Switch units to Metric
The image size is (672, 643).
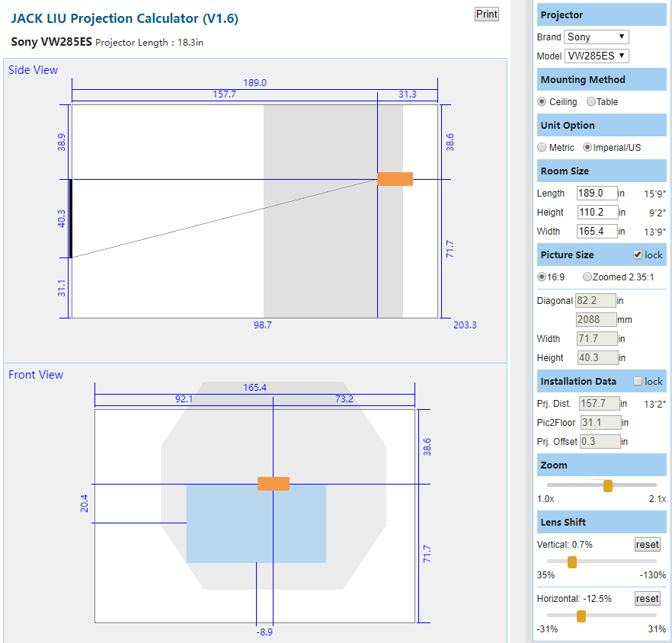(541, 147)
